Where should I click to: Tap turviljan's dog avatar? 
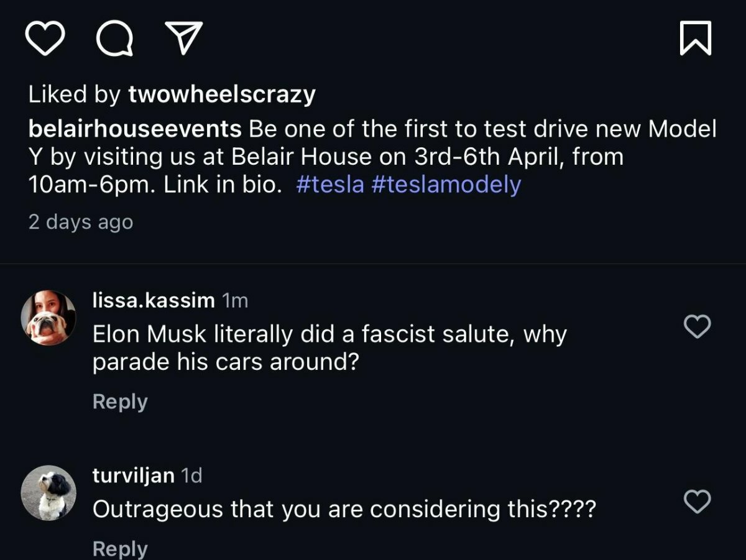pyautogui.click(x=48, y=492)
